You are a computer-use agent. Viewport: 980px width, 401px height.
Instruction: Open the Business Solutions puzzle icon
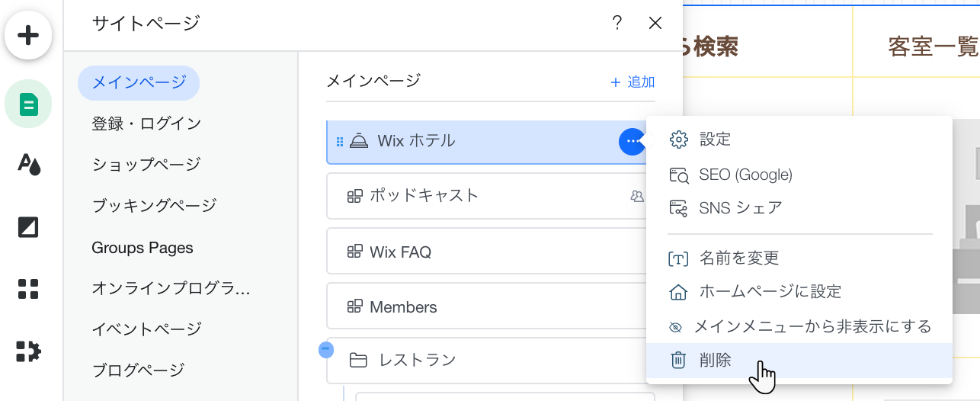28,351
